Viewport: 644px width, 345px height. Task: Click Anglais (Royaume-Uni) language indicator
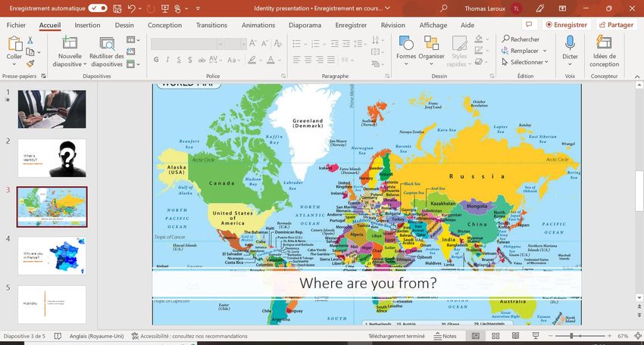[96, 336]
